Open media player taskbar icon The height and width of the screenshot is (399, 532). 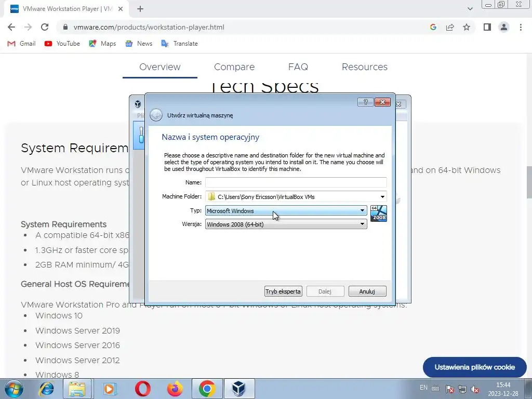tap(110, 389)
